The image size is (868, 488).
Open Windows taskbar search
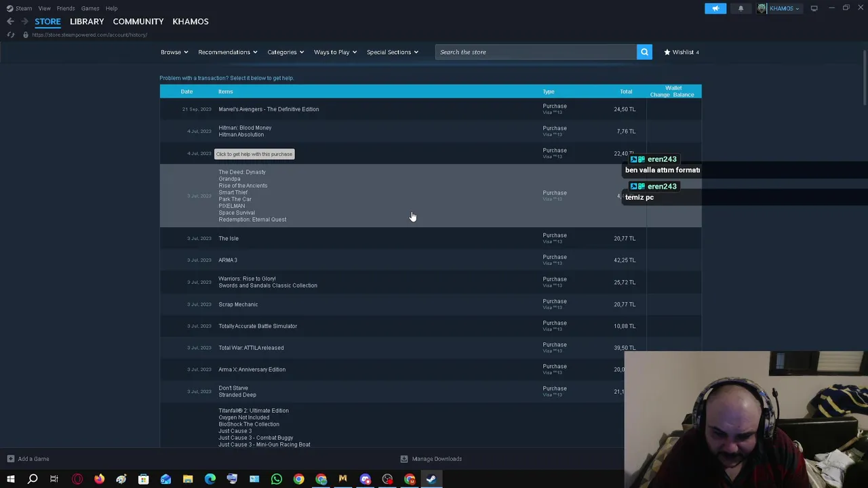[33, 480]
